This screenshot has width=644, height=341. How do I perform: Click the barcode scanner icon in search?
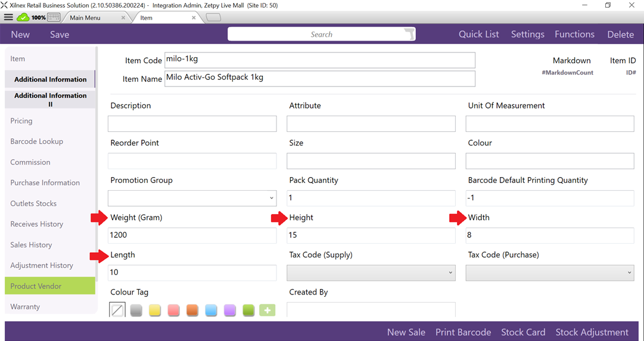coord(409,34)
